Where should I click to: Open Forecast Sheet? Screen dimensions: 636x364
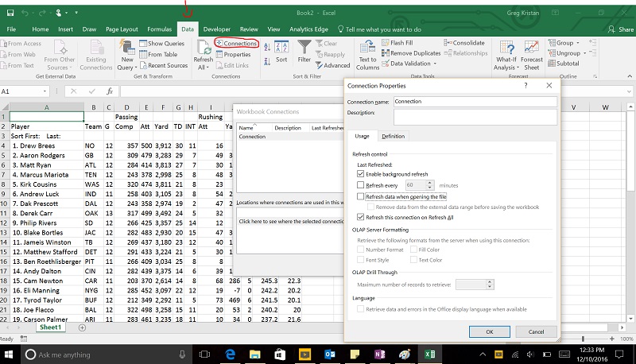tap(532, 55)
